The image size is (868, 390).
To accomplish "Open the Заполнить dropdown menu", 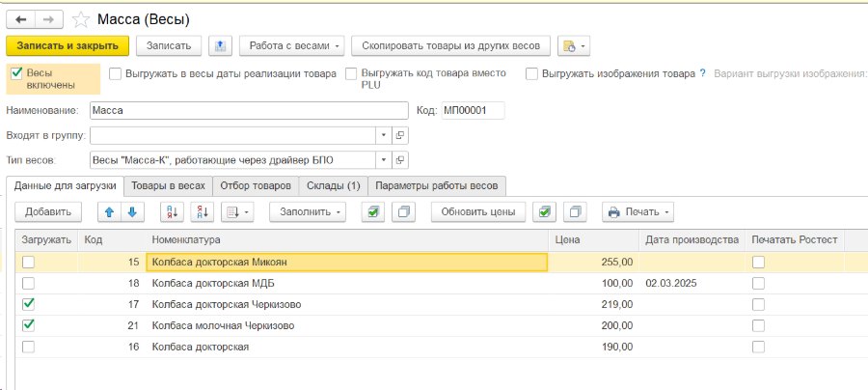I will [310, 211].
